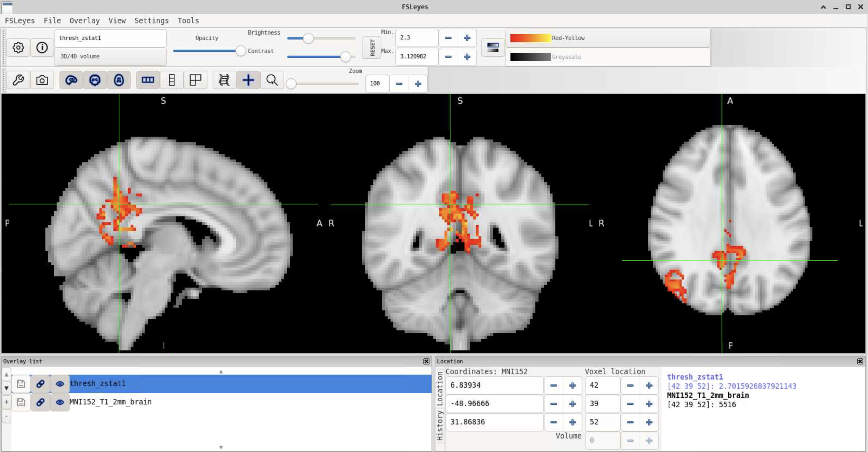Screen dimensions: 868x452
Task: Open the File menu
Action: point(52,21)
